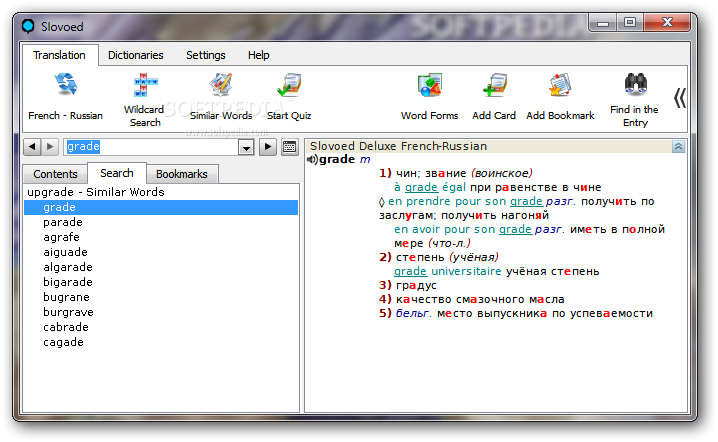718x442 pixels.
Task: Switch translation direction French - Russian
Action: point(66,96)
